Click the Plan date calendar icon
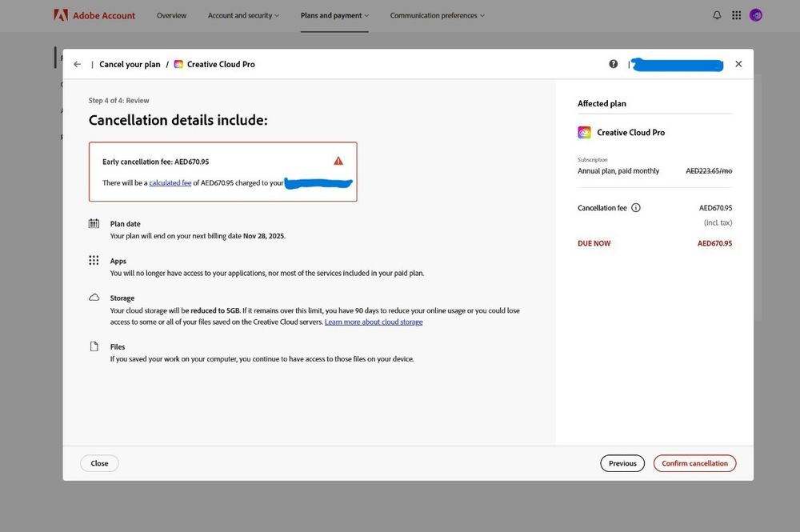The image size is (800, 532). [x=94, y=223]
